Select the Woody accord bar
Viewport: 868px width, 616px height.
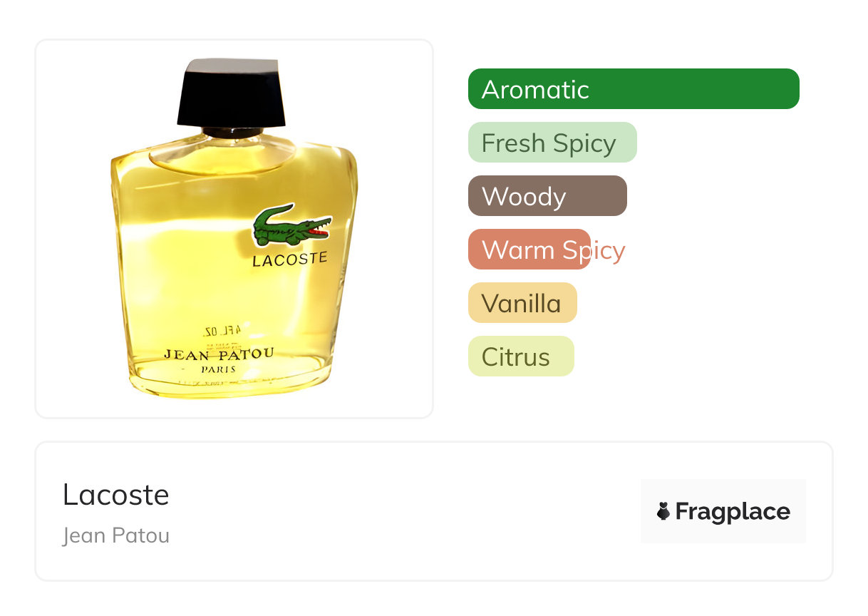coord(547,196)
